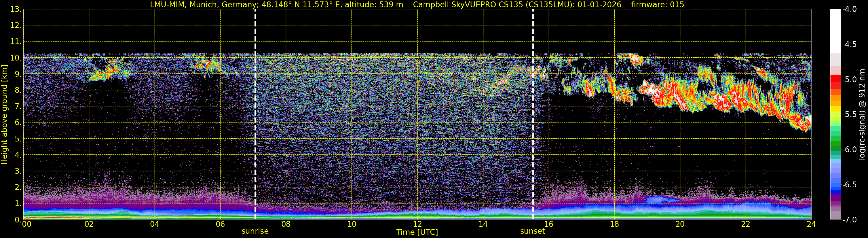Screen dimensions: 868x238
Task: Select the date "01-01-2026" in the title
Action: click(x=599, y=5)
